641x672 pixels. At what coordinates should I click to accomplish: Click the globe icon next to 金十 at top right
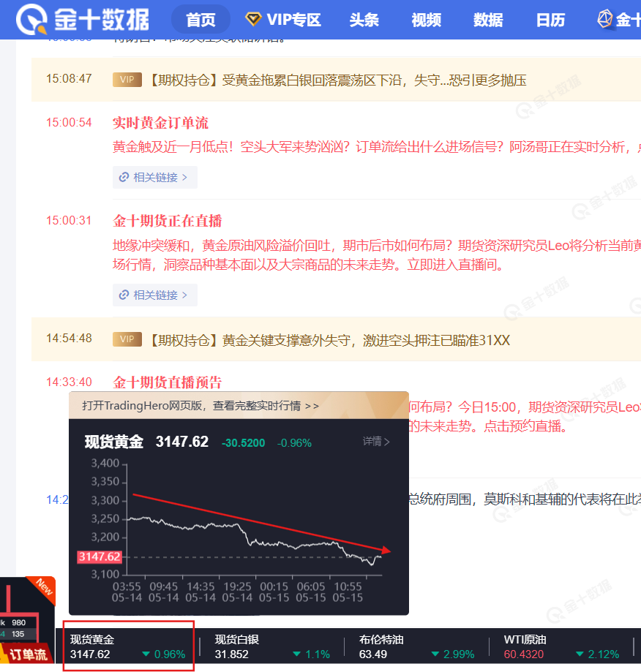point(604,19)
